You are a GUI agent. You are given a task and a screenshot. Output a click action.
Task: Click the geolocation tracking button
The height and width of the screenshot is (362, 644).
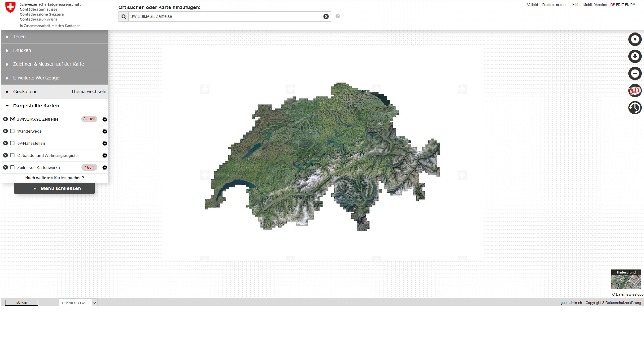(x=635, y=39)
